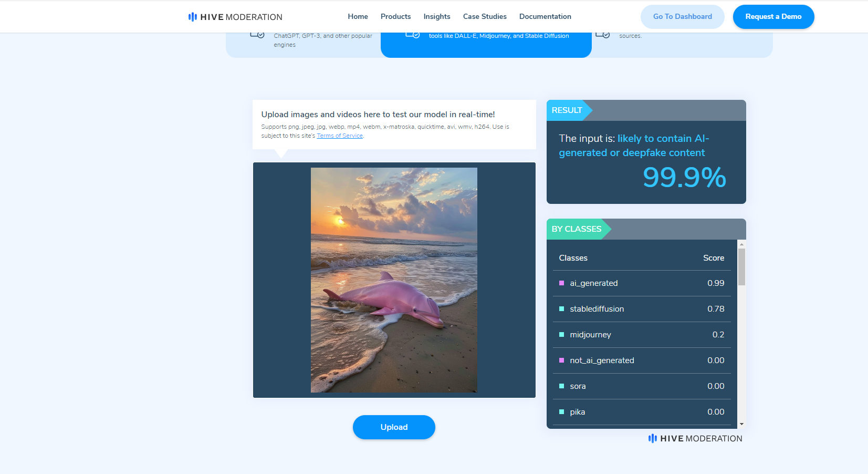Click the not_ai_generated class color marker
The height and width of the screenshot is (474, 868).
click(561, 360)
